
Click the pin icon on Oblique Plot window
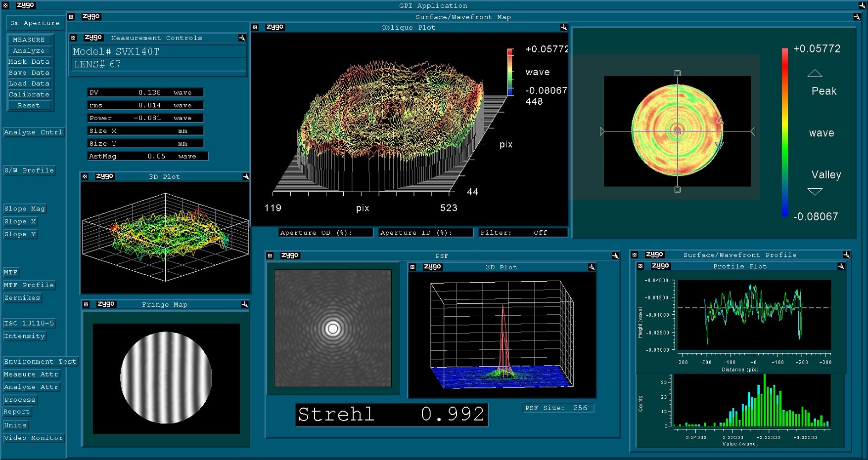[x=563, y=28]
